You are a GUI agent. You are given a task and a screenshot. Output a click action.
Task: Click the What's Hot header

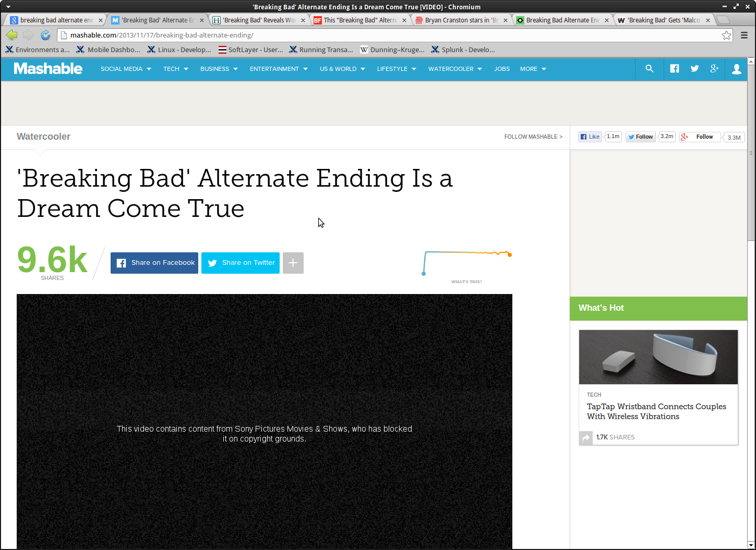pyautogui.click(x=658, y=309)
